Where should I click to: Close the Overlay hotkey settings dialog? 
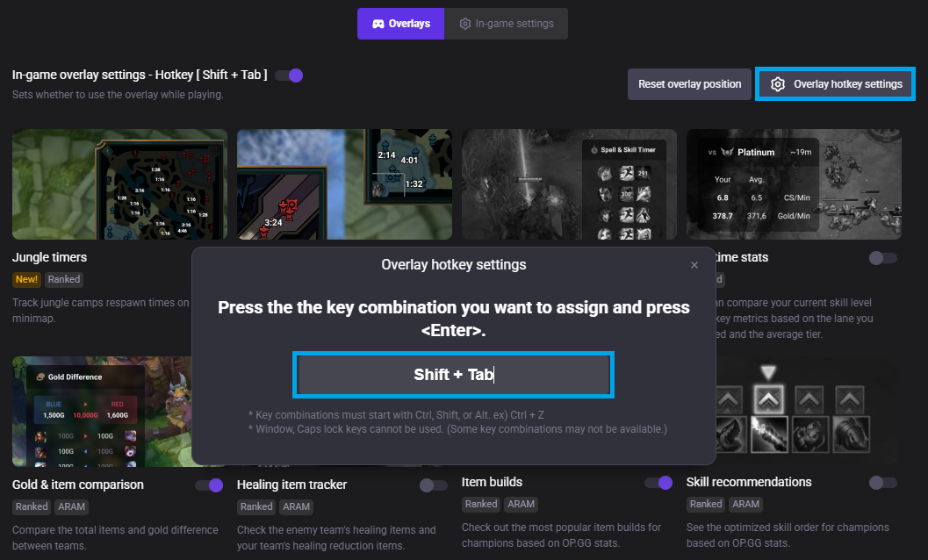click(694, 265)
